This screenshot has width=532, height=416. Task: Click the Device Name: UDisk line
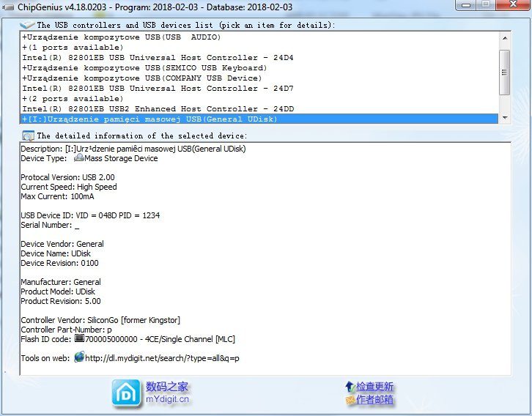pyautogui.click(x=56, y=253)
